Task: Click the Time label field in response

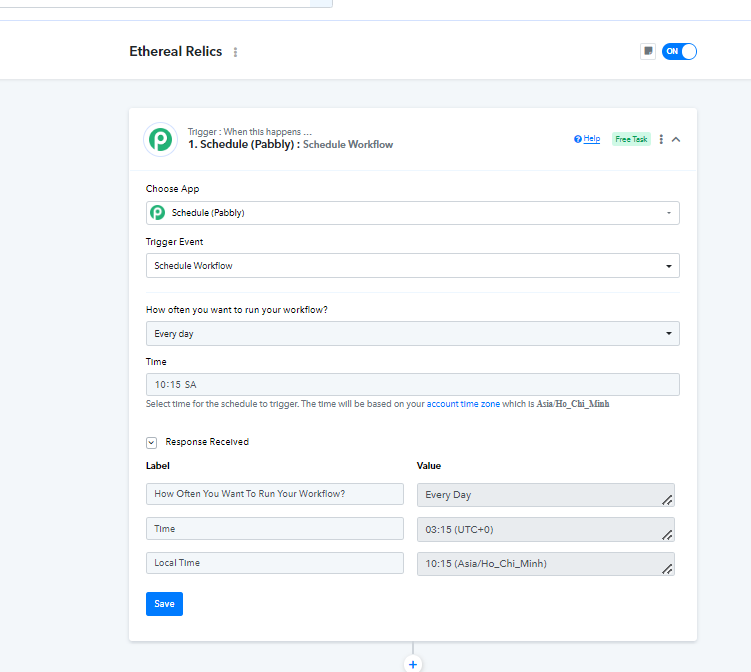Action: coord(274,529)
